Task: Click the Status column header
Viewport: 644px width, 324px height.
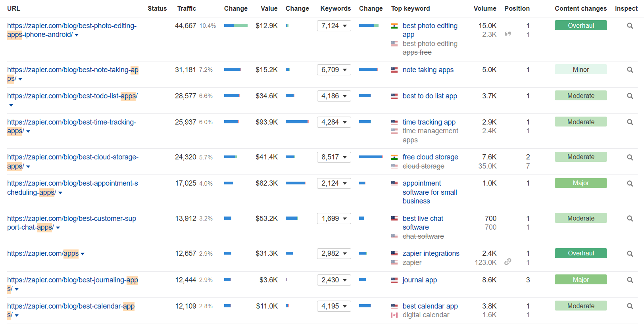Action: pos(157,8)
